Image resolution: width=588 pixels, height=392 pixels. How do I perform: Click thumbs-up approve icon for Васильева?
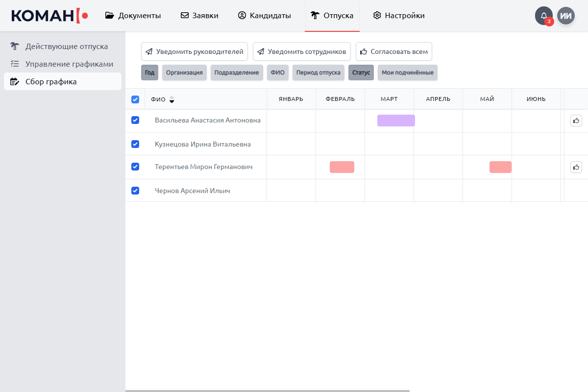pyautogui.click(x=576, y=121)
